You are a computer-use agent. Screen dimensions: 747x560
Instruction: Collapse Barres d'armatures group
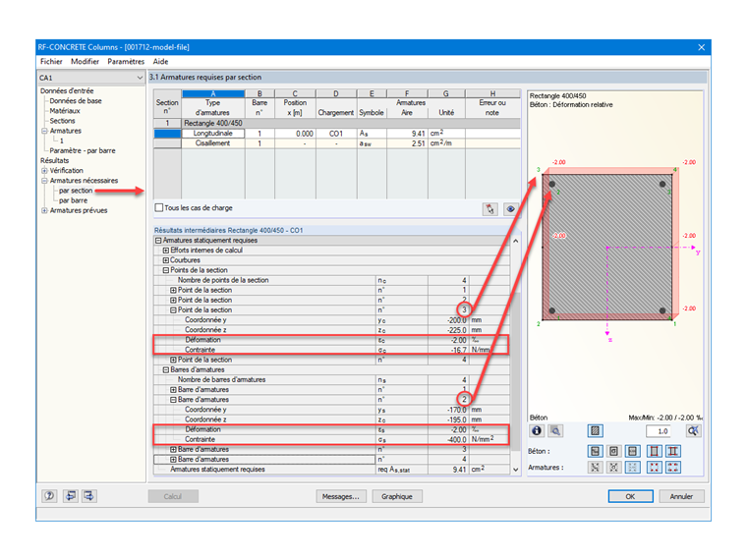[x=166, y=370]
